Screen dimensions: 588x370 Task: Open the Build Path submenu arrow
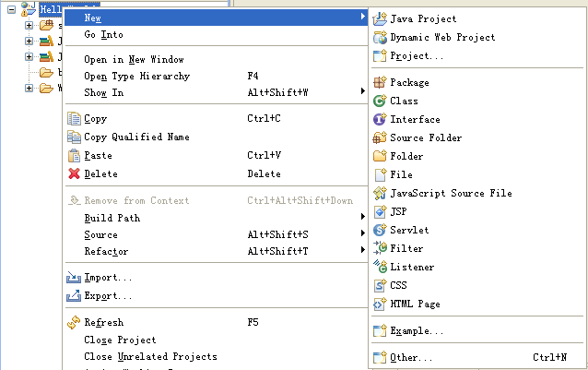tap(362, 217)
